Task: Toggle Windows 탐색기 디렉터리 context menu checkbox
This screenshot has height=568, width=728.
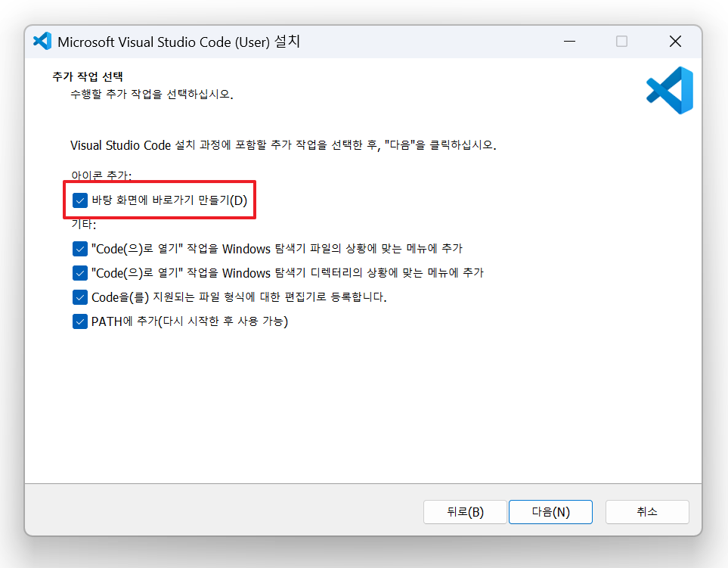Action: [x=80, y=273]
